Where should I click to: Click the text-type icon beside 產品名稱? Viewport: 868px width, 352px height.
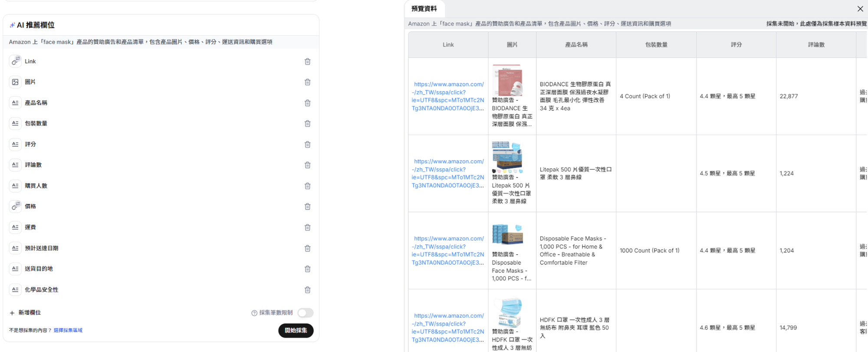15,103
